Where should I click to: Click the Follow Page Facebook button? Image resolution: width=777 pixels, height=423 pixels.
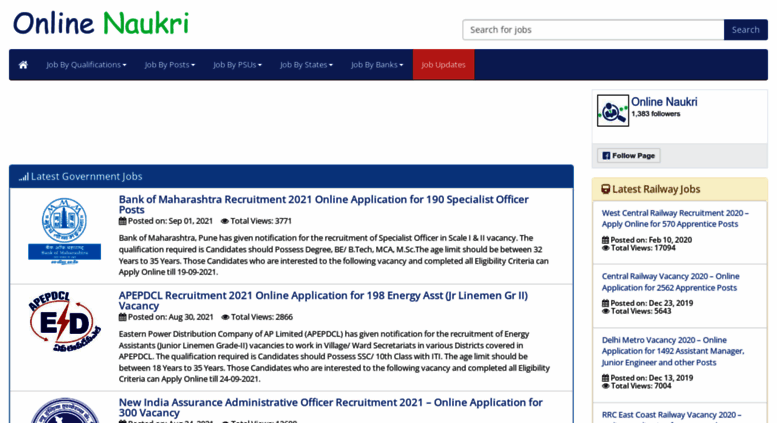click(628, 156)
